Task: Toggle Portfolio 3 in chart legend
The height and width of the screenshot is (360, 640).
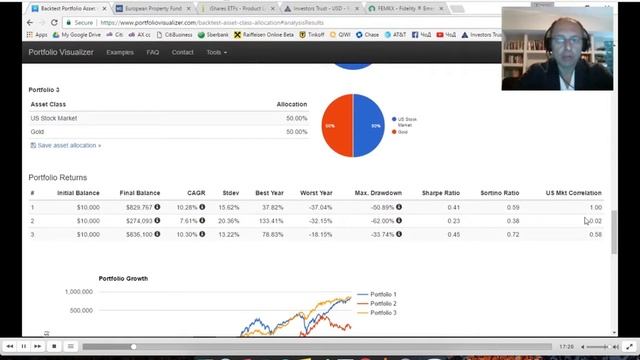Action: (x=376, y=313)
